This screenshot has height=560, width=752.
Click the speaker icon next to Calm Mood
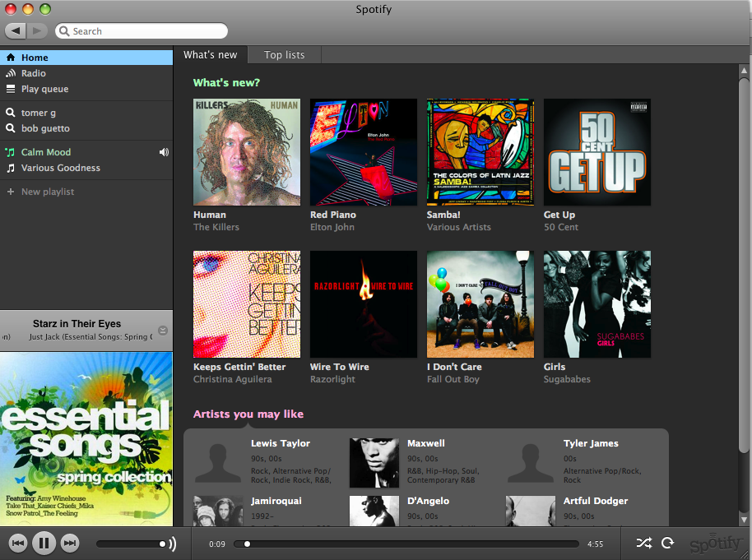(164, 152)
